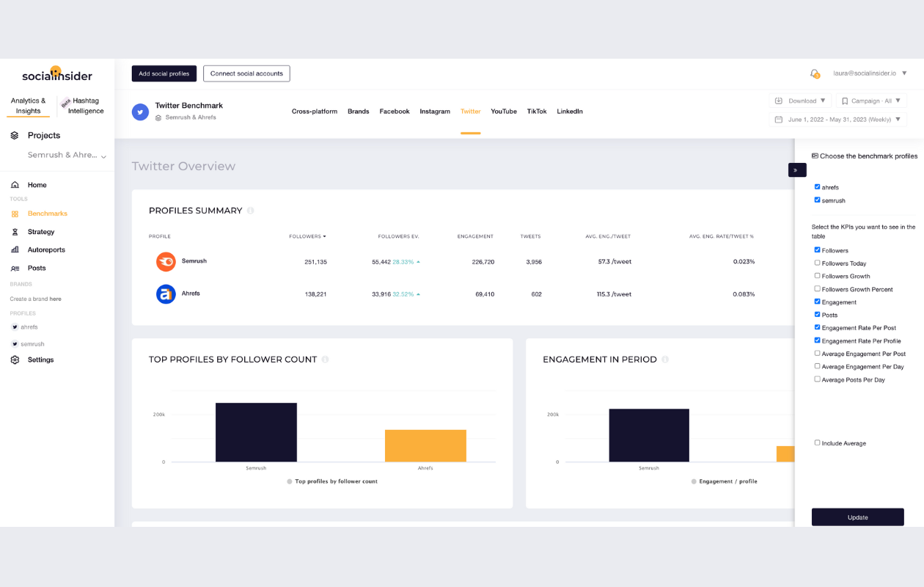
Task: Switch to the Instagram tab
Action: pos(435,112)
